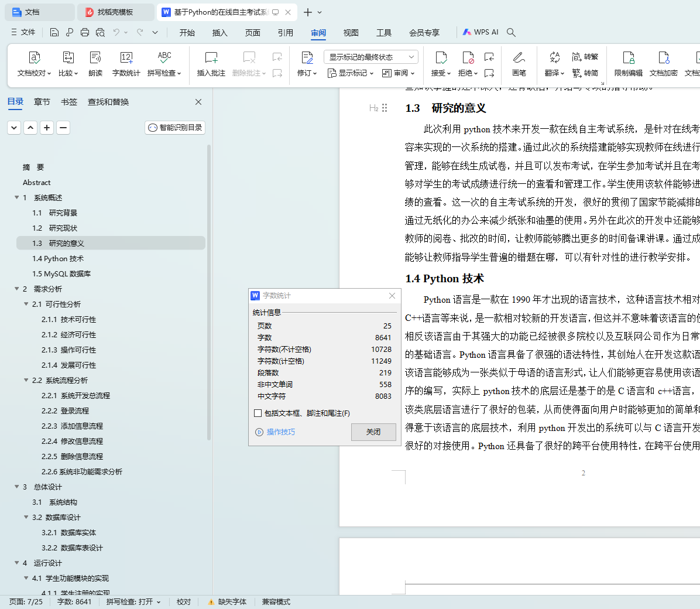Click the outline expand-down arrow button
Viewport: 700px width, 609px height.
click(x=14, y=128)
